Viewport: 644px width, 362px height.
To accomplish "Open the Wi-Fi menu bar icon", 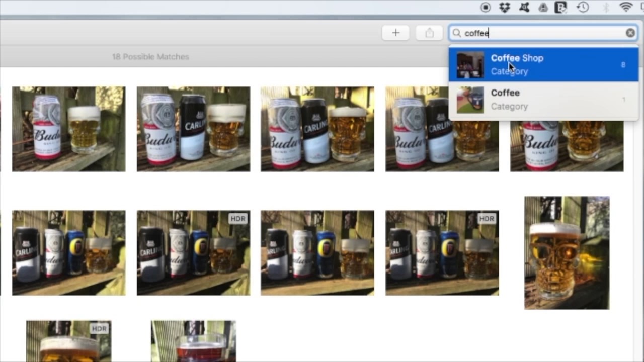I will (x=626, y=7).
